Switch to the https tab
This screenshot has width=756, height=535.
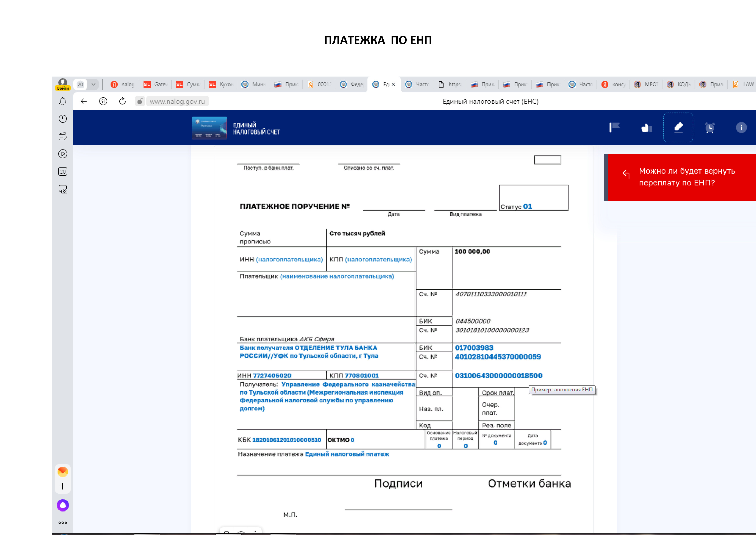tap(450, 84)
